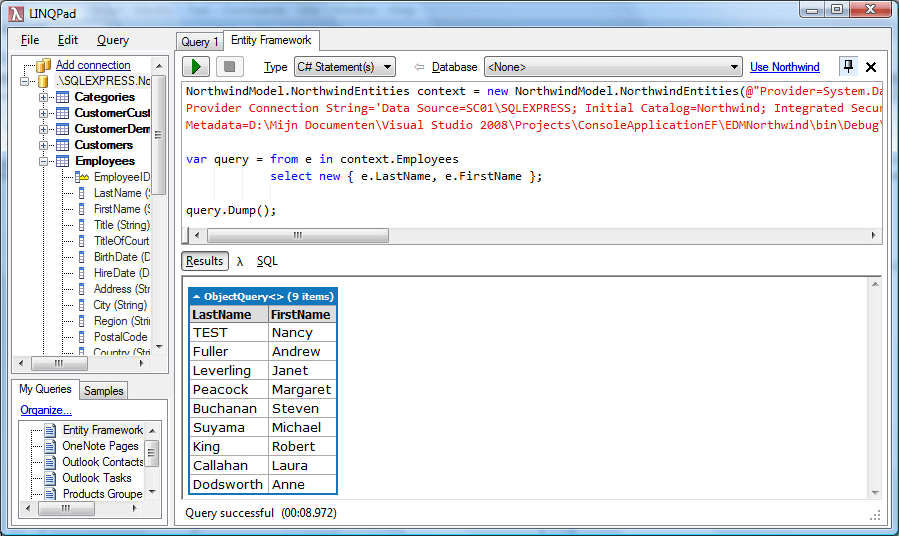
Task: Collapse the SQLEXPRESS connection node
Action: pos(24,81)
